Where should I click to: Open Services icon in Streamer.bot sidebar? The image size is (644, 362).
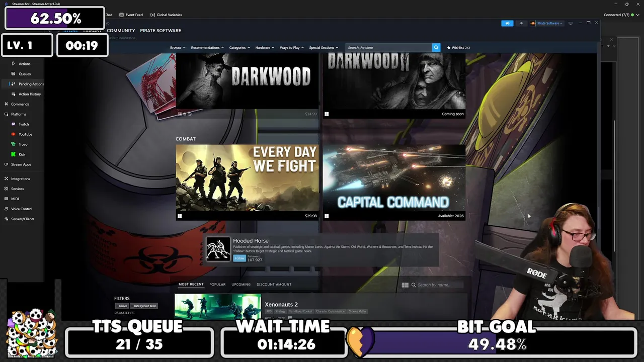tap(6, 189)
